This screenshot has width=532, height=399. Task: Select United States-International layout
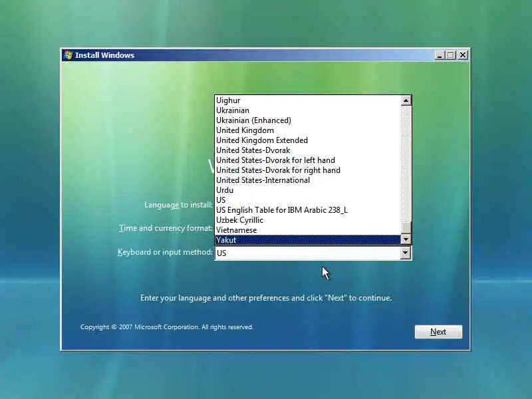[x=307, y=180]
